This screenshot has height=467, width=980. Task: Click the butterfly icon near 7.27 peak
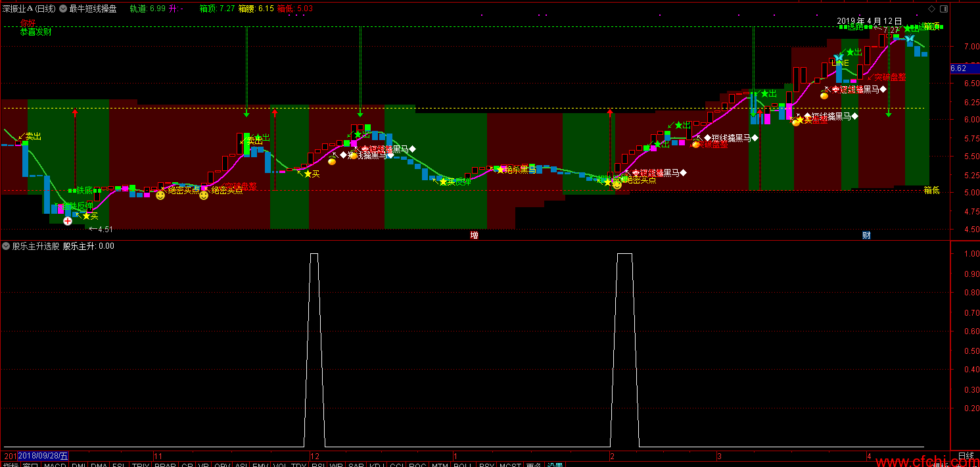(910, 39)
